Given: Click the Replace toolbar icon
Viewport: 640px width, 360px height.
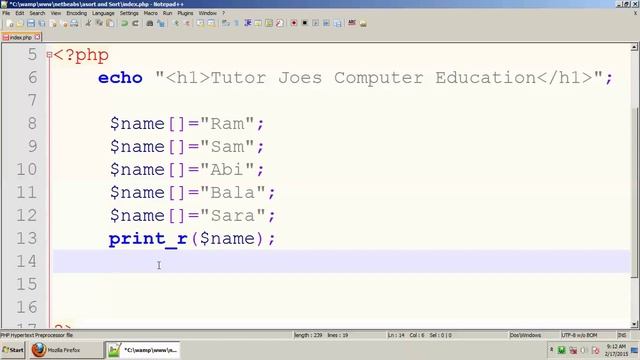Looking at the screenshot, I should tap(162, 23).
